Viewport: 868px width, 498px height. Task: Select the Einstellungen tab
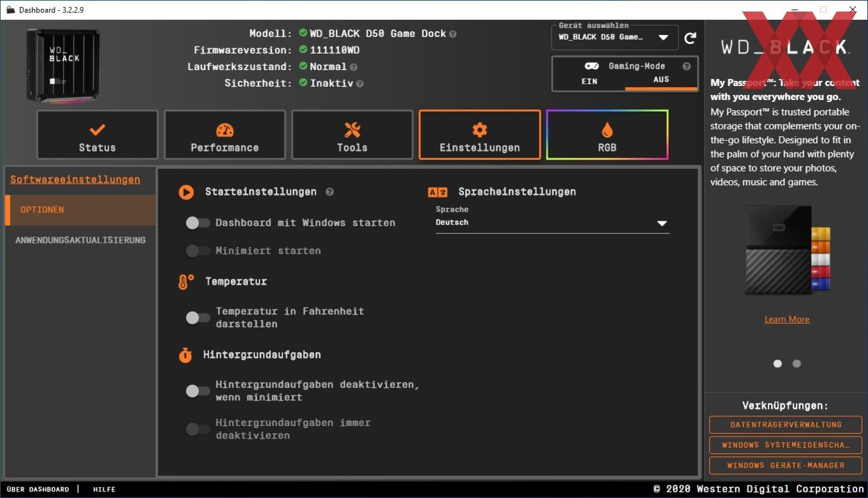click(x=480, y=135)
